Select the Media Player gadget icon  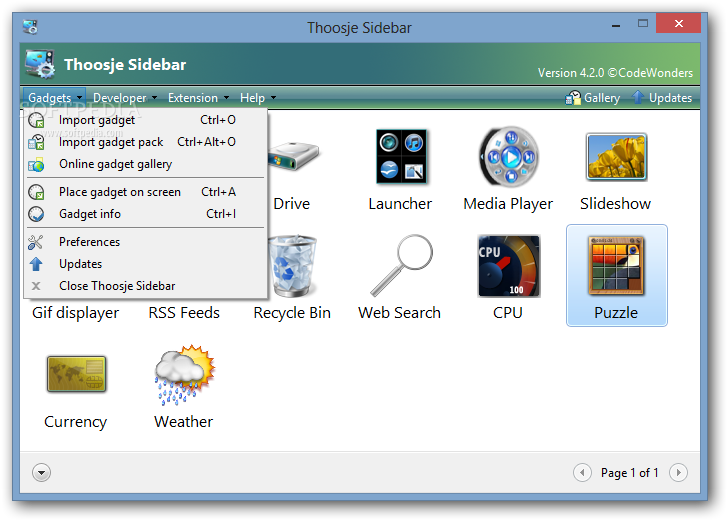pyautogui.click(x=509, y=156)
